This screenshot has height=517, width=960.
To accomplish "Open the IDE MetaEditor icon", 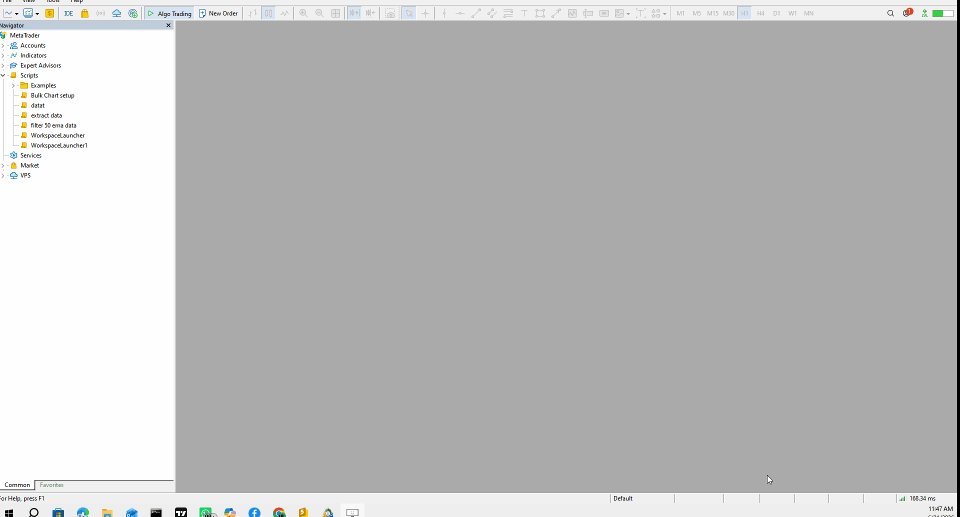I will point(69,13).
